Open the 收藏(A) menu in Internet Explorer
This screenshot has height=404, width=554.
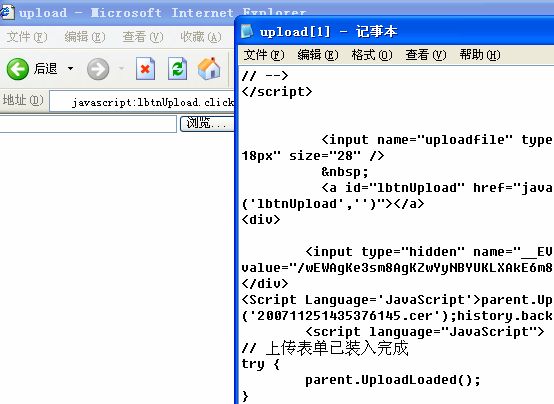click(x=201, y=37)
